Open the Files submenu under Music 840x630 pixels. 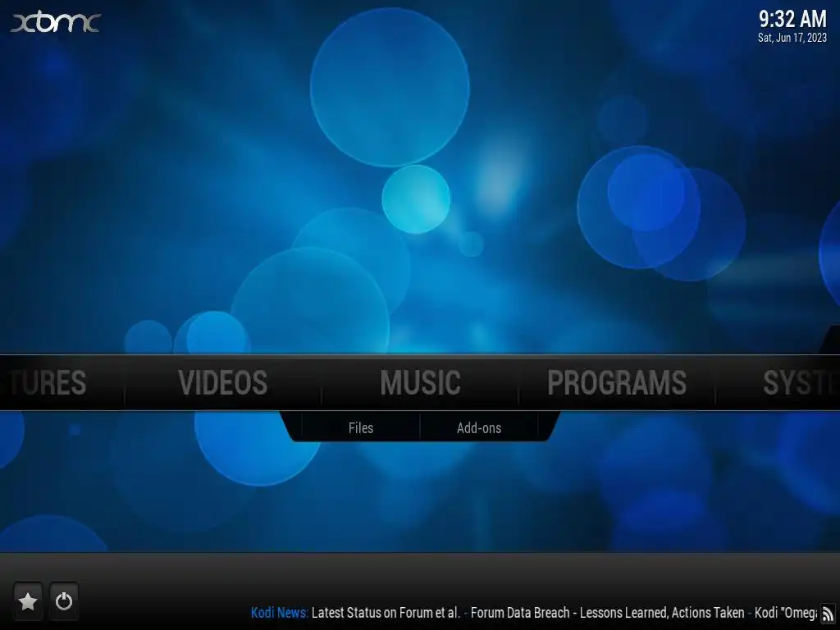[361, 428]
